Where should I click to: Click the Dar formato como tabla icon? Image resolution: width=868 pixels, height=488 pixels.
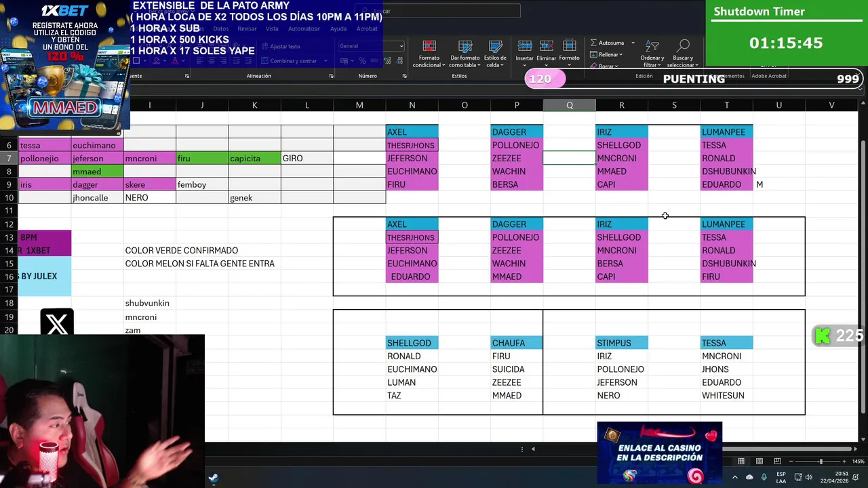pyautogui.click(x=465, y=46)
